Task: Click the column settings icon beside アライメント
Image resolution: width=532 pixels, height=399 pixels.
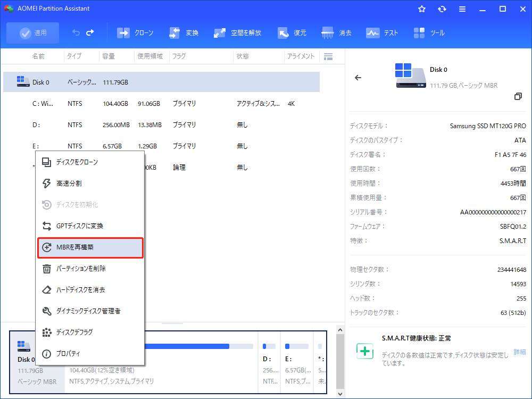Action: point(328,56)
